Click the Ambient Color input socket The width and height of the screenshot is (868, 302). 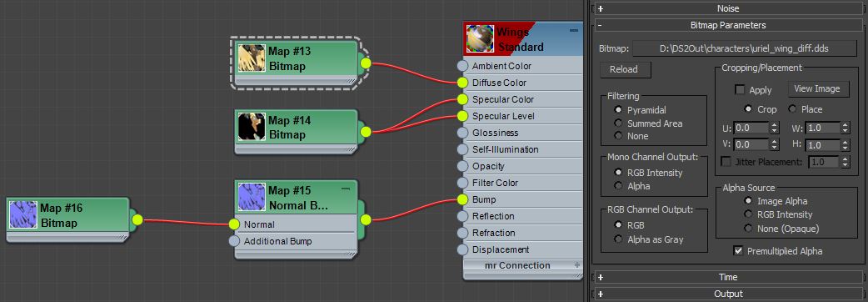[463, 66]
